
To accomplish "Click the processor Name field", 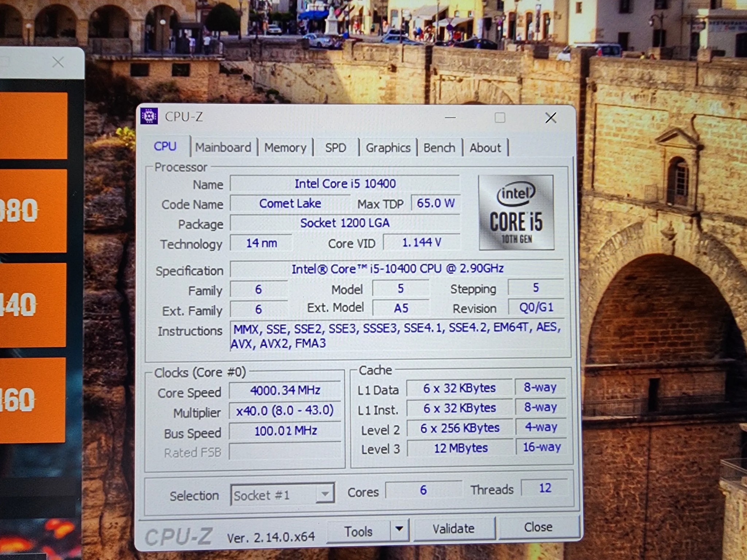I will [x=345, y=183].
